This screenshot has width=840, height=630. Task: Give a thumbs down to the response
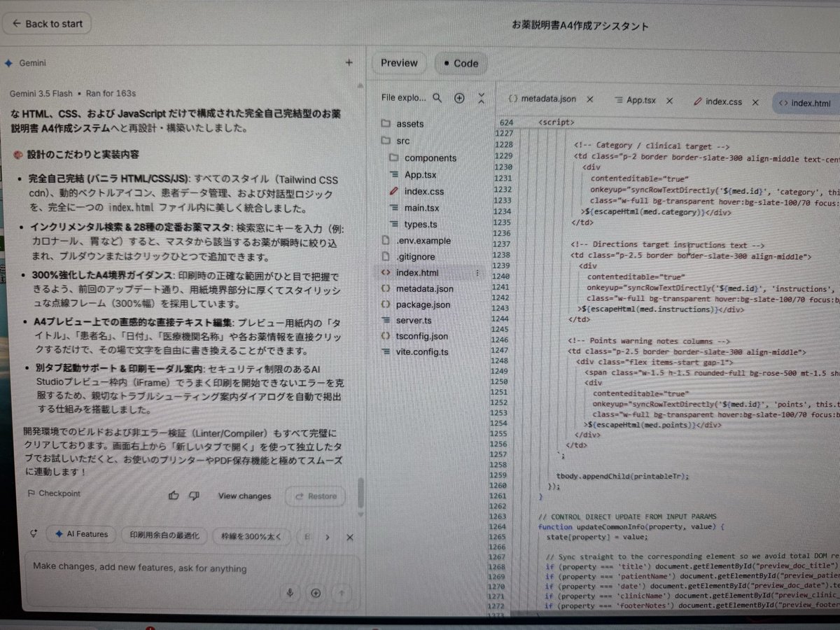coord(194,496)
